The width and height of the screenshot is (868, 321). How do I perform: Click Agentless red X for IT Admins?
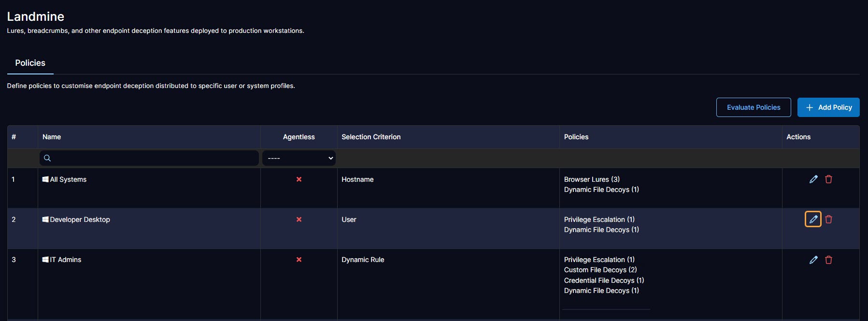click(299, 260)
